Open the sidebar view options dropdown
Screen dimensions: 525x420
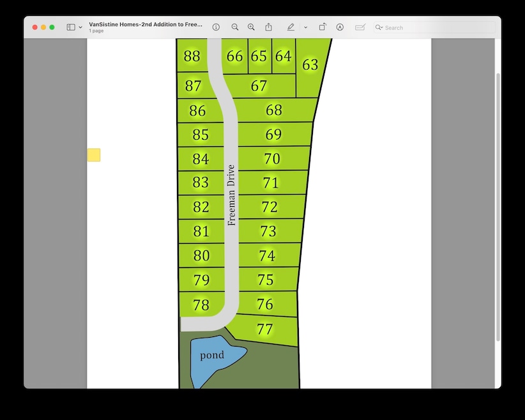click(x=80, y=27)
